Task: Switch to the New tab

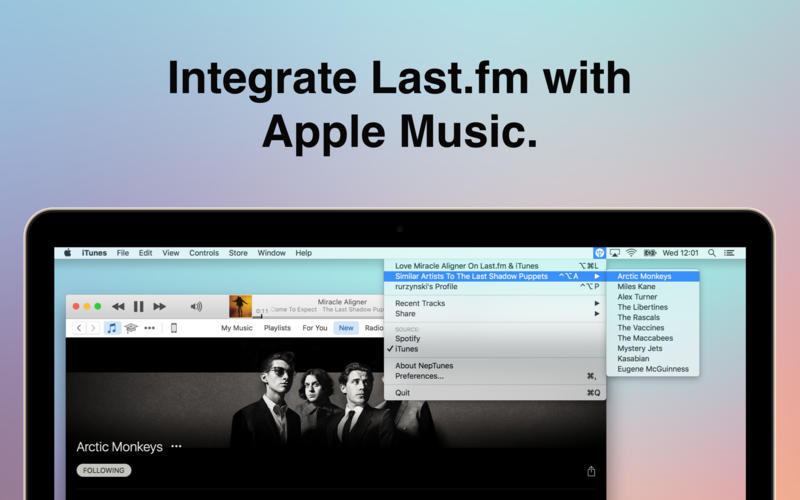Action: coord(346,328)
